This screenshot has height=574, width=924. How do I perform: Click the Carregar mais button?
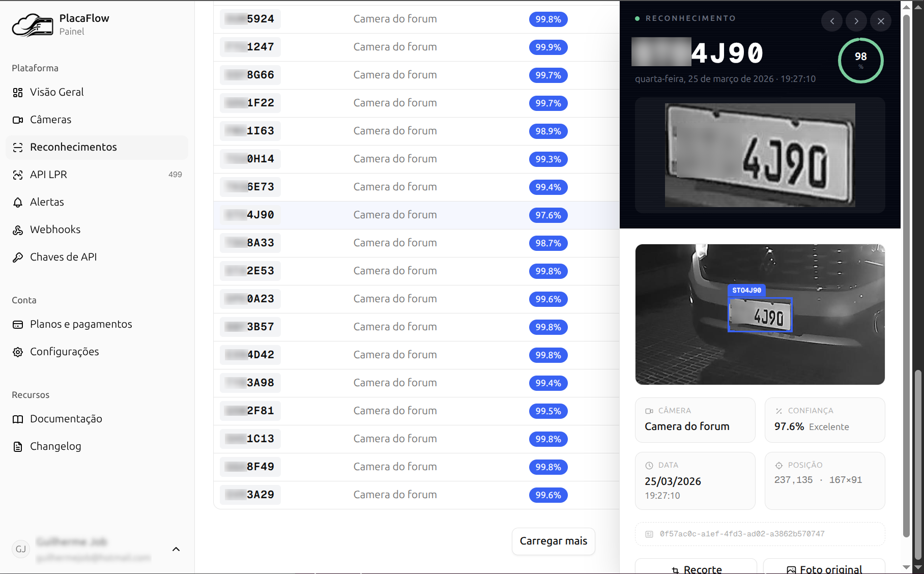click(x=553, y=541)
